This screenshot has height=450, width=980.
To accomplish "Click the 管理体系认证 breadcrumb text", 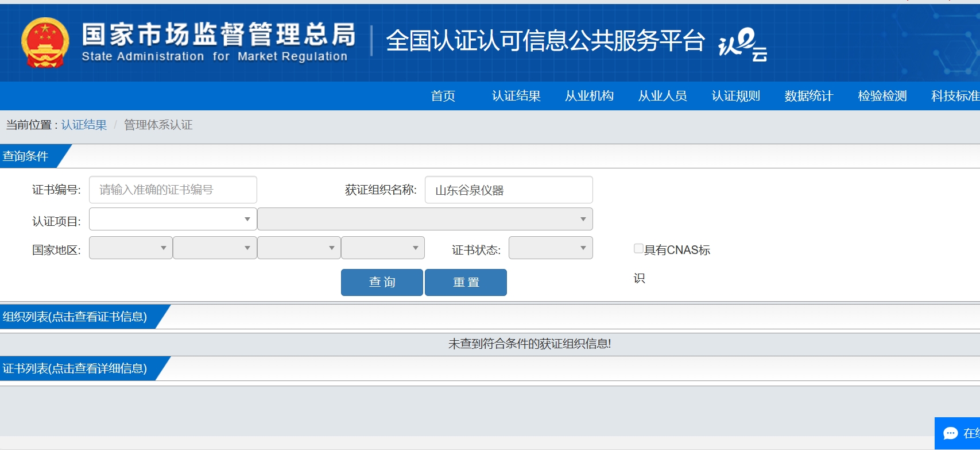I will click(158, 125).
